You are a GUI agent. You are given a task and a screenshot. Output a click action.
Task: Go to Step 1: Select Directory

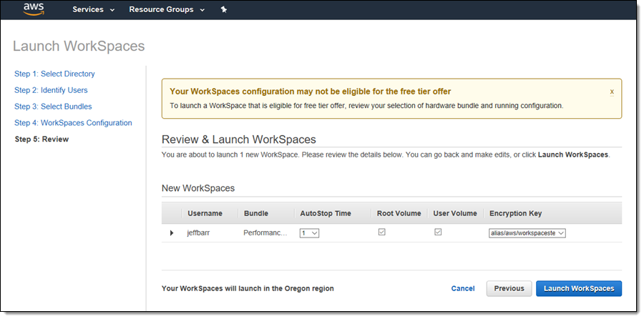coord(54,74)
